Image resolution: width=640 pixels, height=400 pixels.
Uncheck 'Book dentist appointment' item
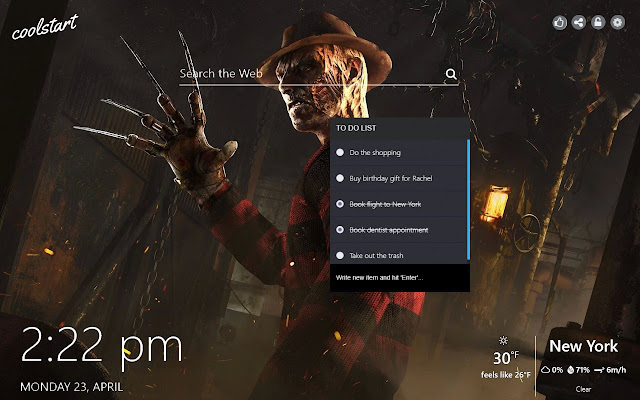tap(340, 229)
